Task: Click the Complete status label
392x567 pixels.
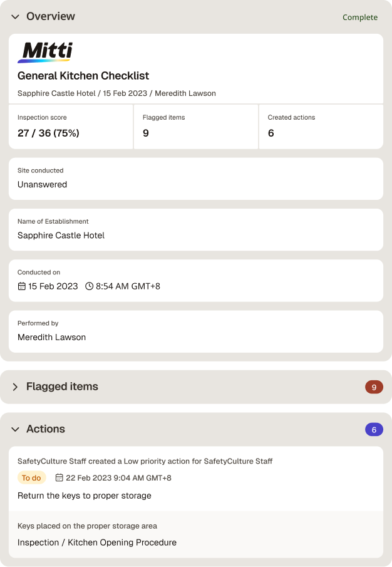Action: point(360,17)
